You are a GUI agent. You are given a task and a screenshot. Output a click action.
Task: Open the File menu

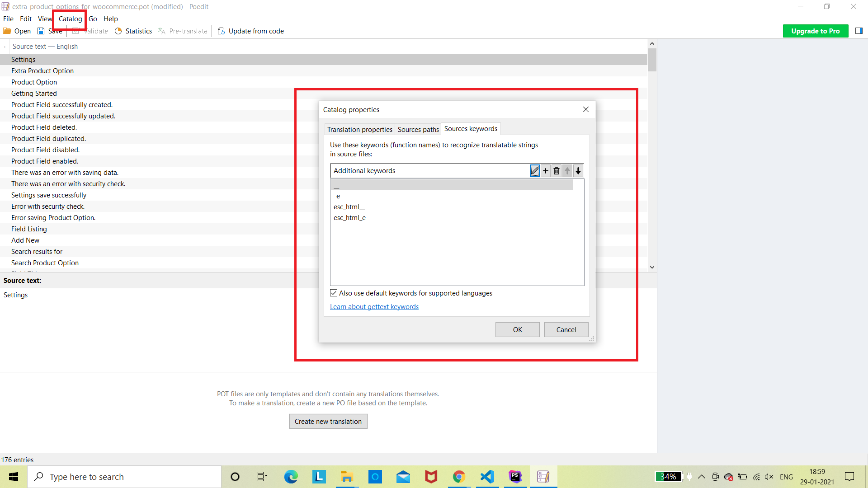click(x=8, y=19)
